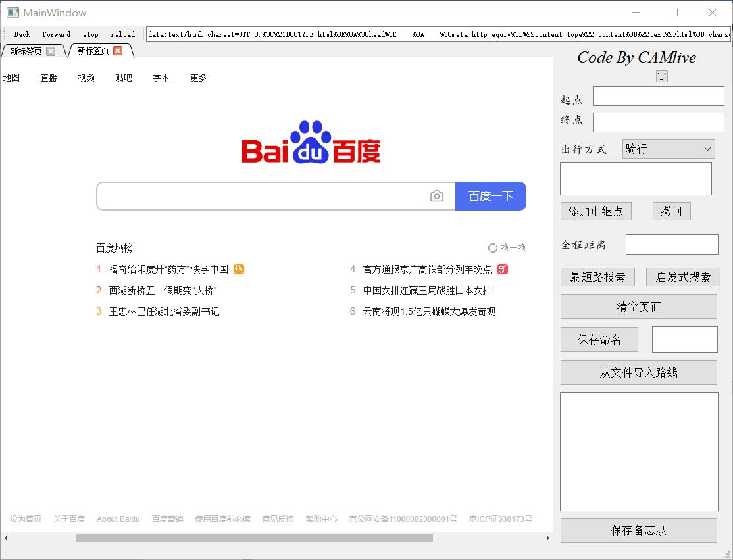The image size is (733, 560).
Task: Focus the 全程距离 field
Action: (672, 245)
